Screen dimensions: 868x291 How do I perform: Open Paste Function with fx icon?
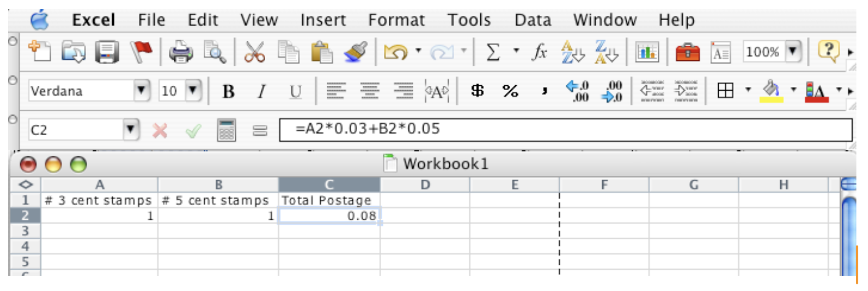coord(539,53)
